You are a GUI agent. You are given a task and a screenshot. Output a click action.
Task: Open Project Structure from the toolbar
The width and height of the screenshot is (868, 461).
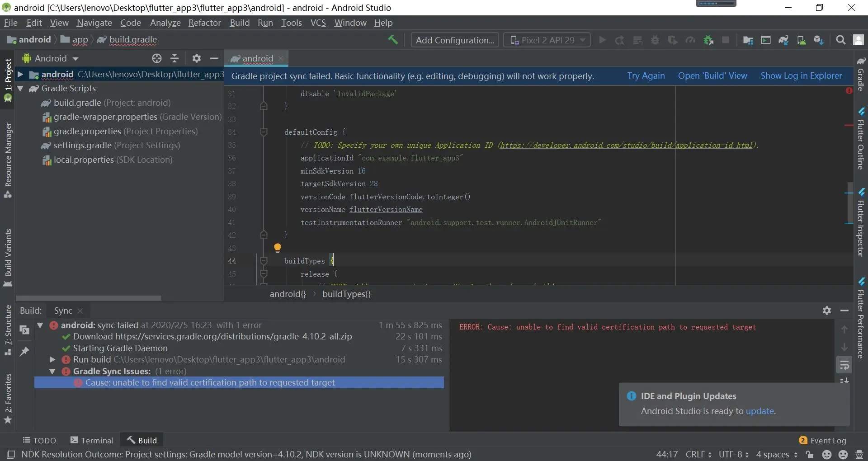click(x=748, y=40)
